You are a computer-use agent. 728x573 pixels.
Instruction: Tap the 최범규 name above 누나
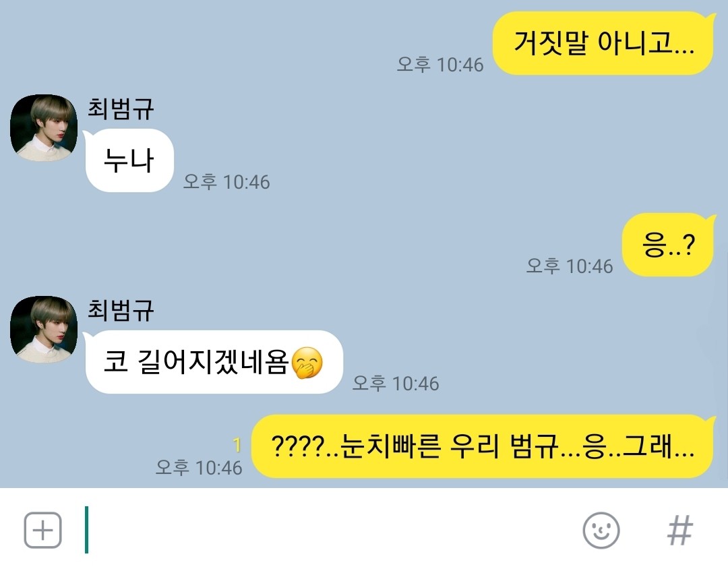pos(121,109)
